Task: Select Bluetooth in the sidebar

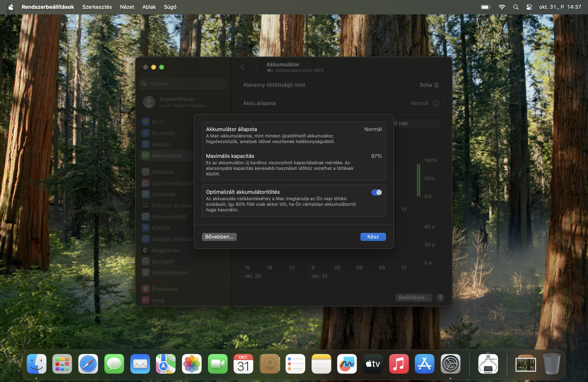Action: pyautogui.click(x=163, y=133)
